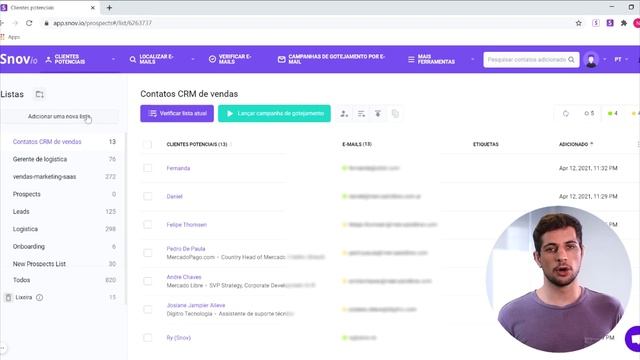The image size is (640, 360).
Task: Open the Pedro De Paula prospect link
Action: pos(186,249)
